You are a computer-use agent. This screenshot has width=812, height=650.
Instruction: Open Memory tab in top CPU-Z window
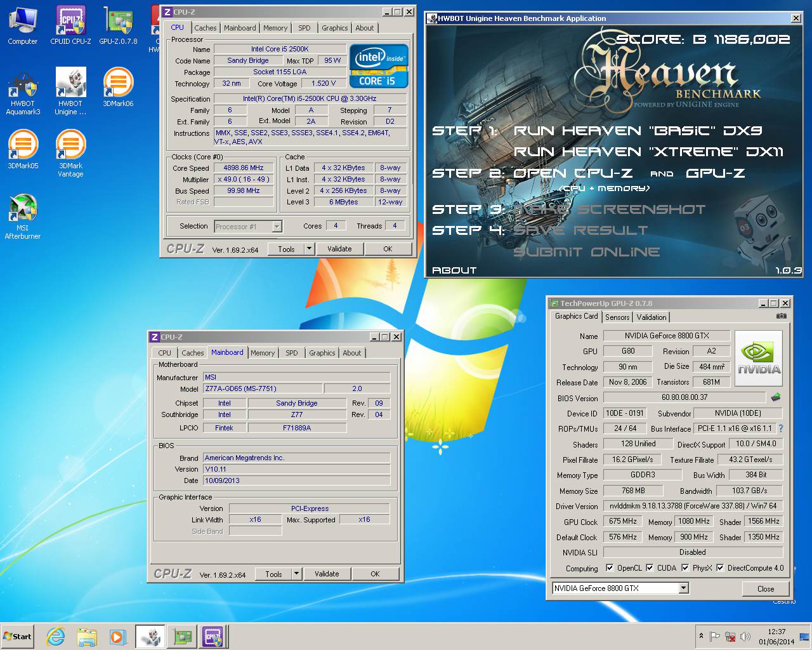point(275,28)
